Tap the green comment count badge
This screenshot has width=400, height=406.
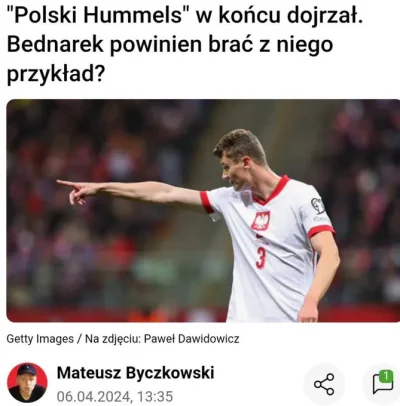click(x=387, y=377)
